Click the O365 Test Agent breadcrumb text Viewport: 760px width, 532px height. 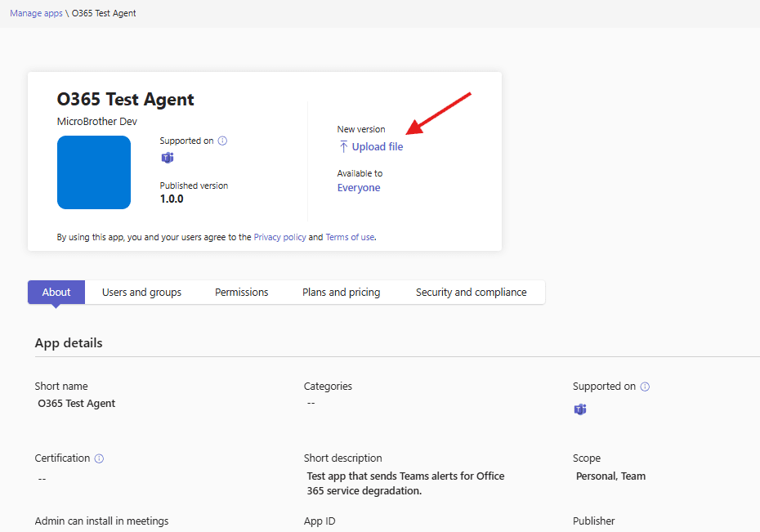[104, 14]
